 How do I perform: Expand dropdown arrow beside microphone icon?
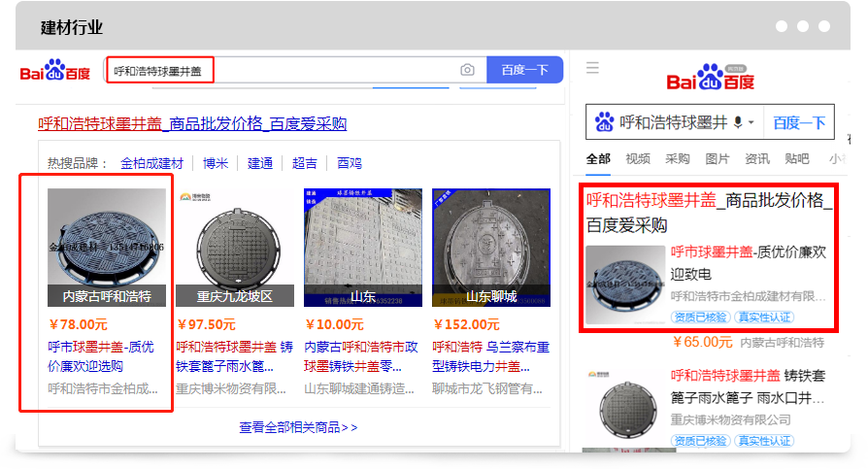tap(751, 123)
